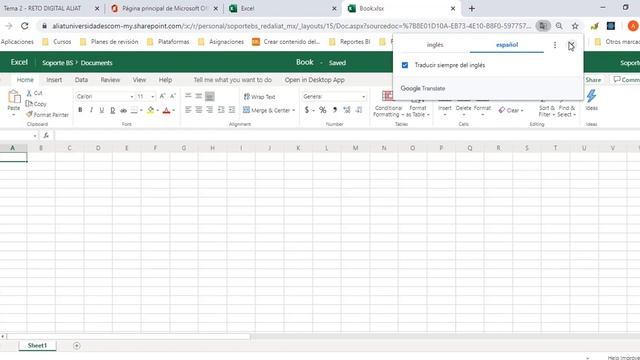640x360 pixels.
Task: Toggle bold formatting
Action: click(80, 110)
